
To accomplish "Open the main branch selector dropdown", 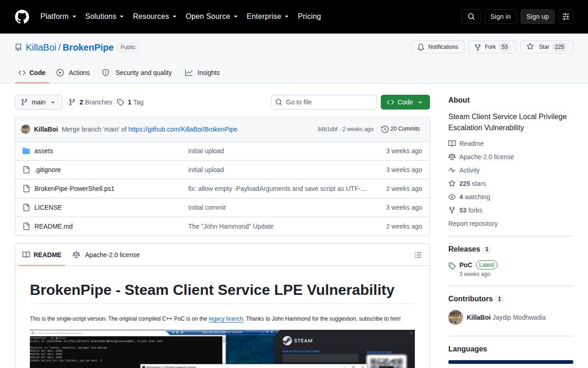I will click(39, 102).
